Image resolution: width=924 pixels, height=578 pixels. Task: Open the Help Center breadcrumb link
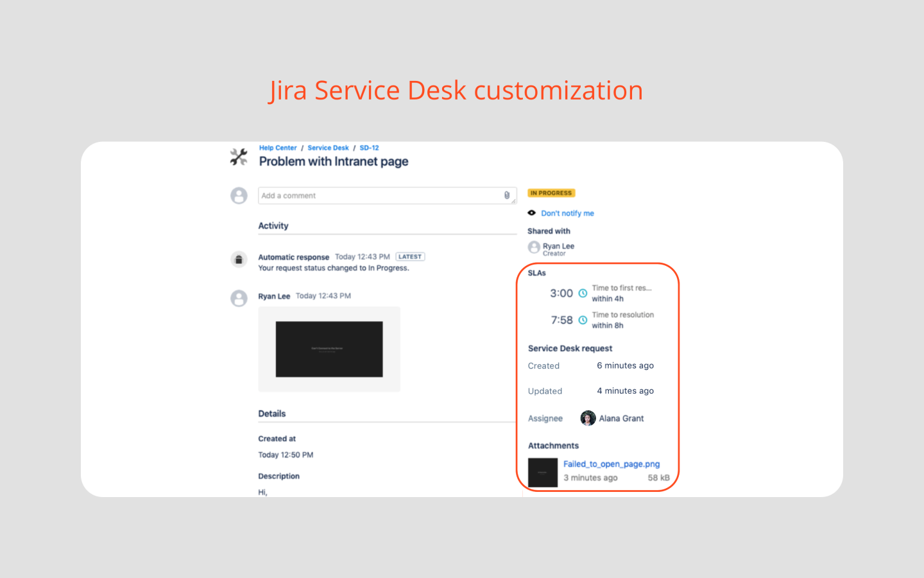click(278, 148)
